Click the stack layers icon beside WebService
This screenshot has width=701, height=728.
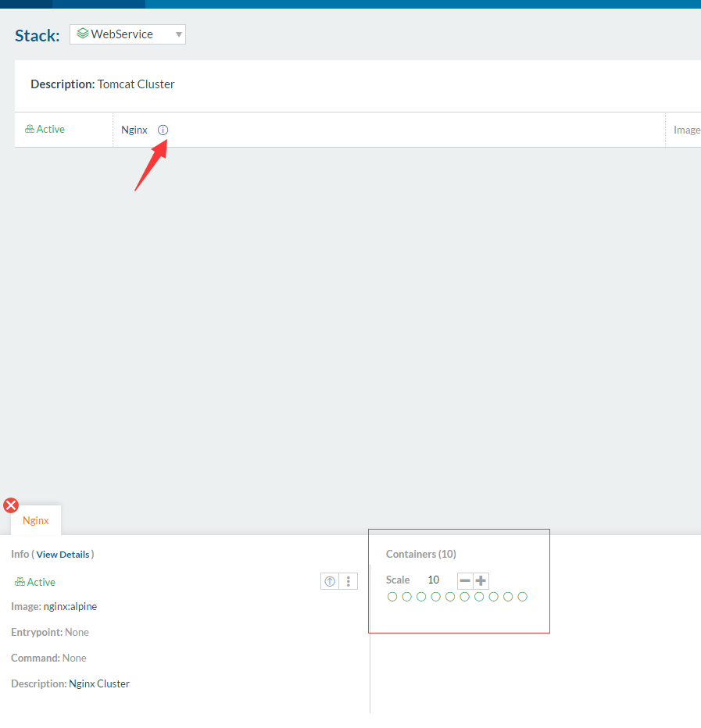click(82, 34)
